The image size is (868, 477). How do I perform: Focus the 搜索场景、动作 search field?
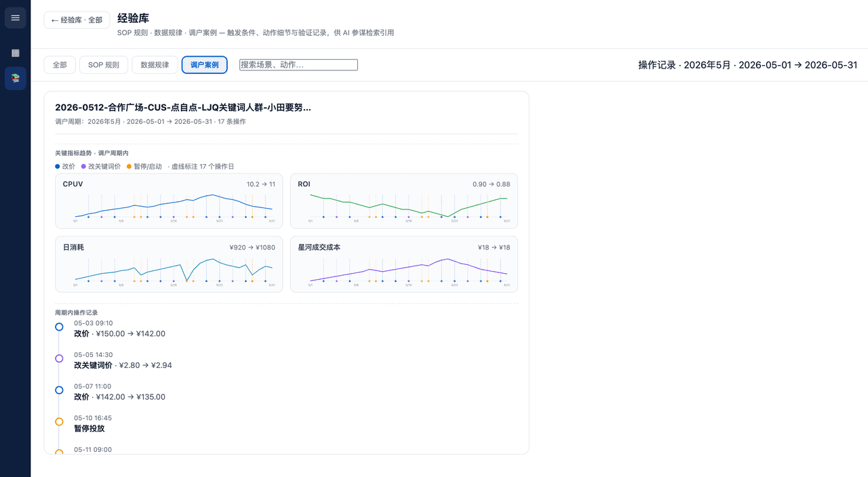(298, 65)
